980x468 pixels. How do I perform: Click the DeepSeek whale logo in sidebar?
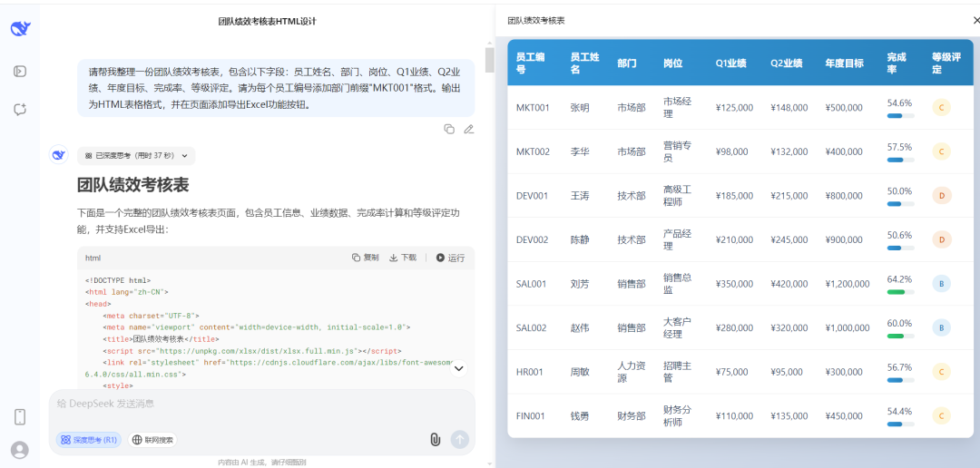click(x=20, y=28)
